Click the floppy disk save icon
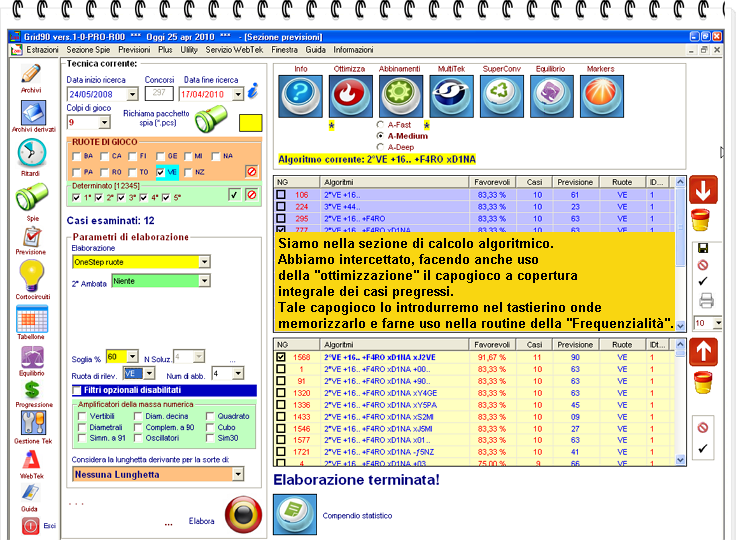 coord(703,248)
